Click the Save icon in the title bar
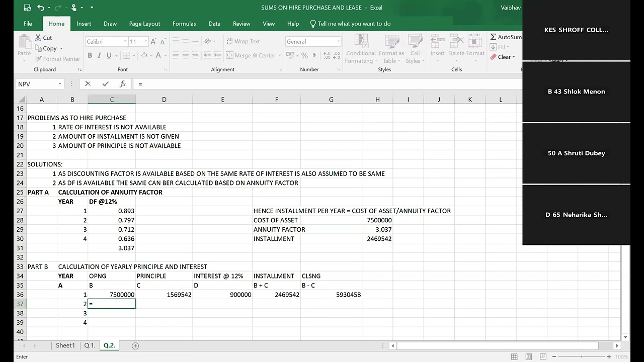644x362 pixels. [27, 8]
